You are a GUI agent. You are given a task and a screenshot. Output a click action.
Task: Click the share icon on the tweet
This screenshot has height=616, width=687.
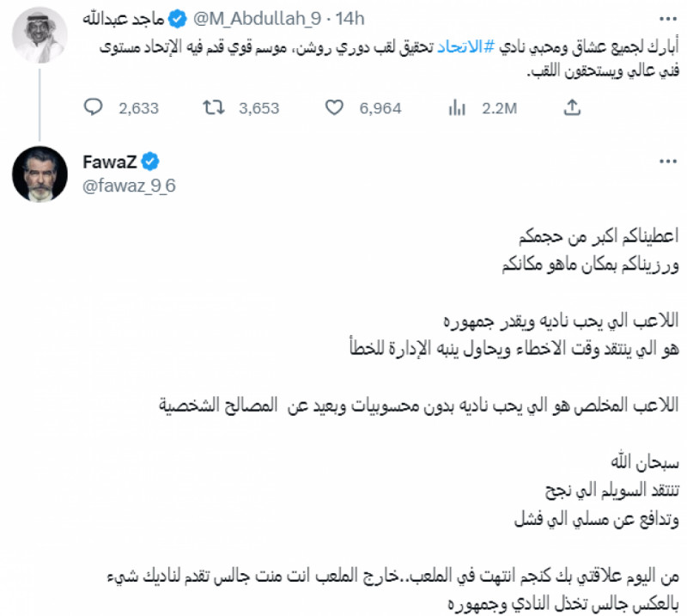(x=572, y=109)
